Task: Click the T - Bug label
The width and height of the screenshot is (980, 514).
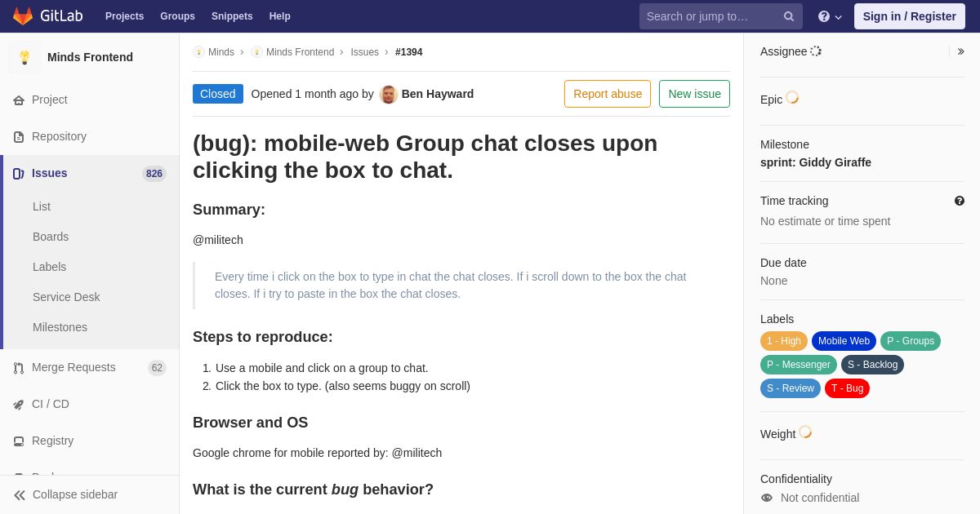Action: (847, 388)
